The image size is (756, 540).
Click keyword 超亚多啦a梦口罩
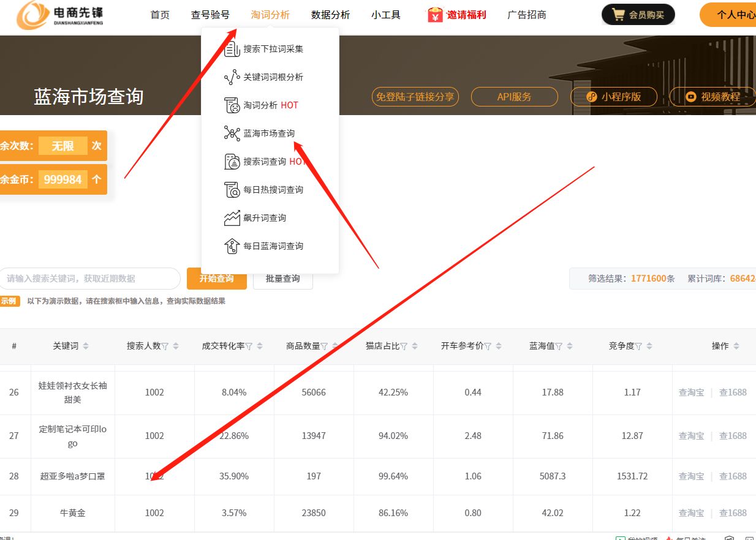coord(73,476)
